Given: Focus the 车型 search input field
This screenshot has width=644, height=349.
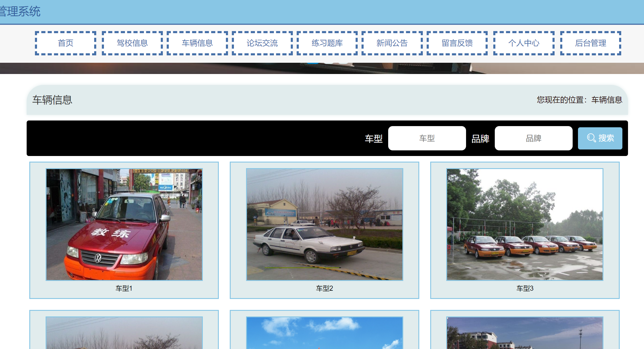Looking at the screenshot, I should 427,138.
